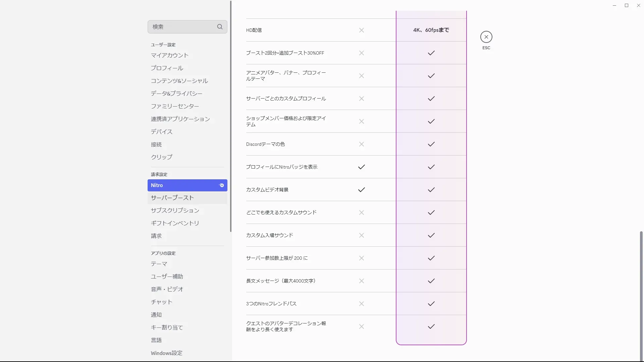Click the left-column checkmark for カスタムビデオ背景
The height and width of the screenshot is (362, 644).
(361, 190)
